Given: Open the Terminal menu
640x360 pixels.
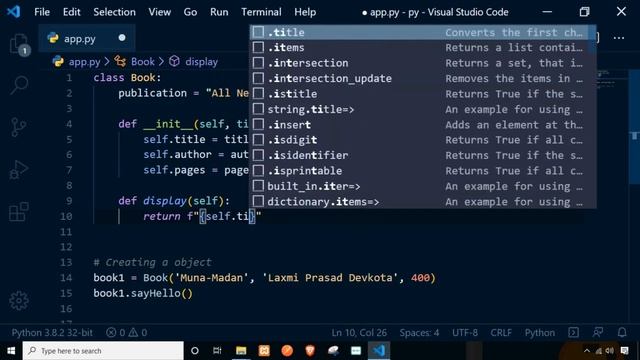Looking at the screenshot, I should (261, 12).
